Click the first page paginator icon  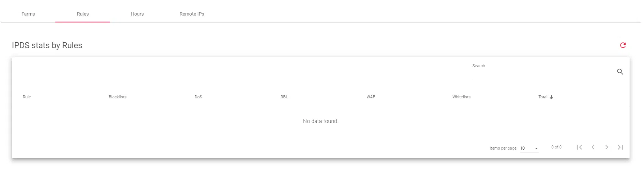(x=579, y=147)
